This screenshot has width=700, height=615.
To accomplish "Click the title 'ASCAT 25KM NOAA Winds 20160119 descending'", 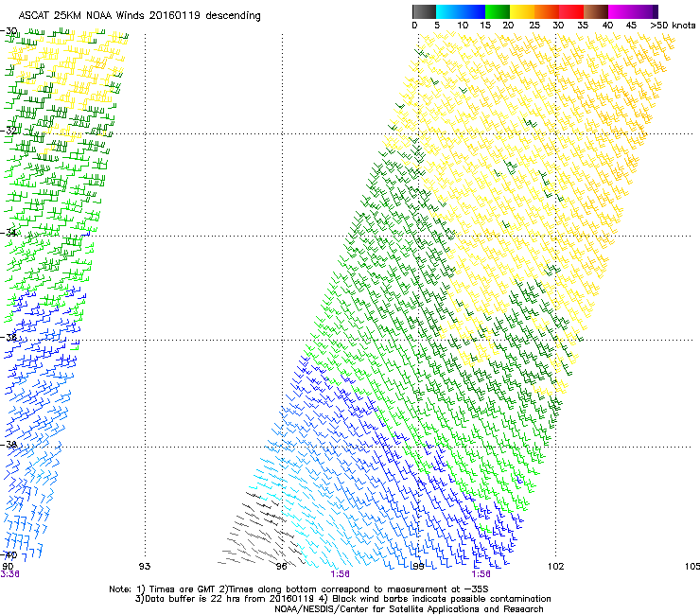I will (x=140, y=16).
